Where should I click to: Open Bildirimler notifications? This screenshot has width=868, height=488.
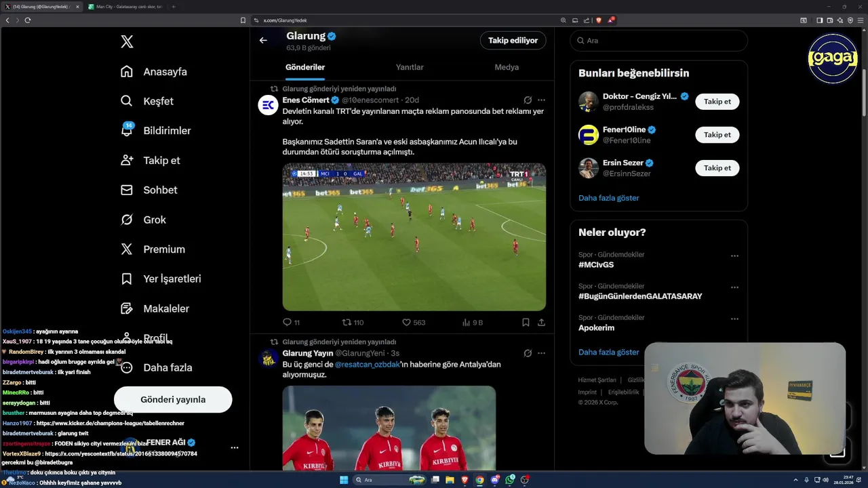coord(155,131)
